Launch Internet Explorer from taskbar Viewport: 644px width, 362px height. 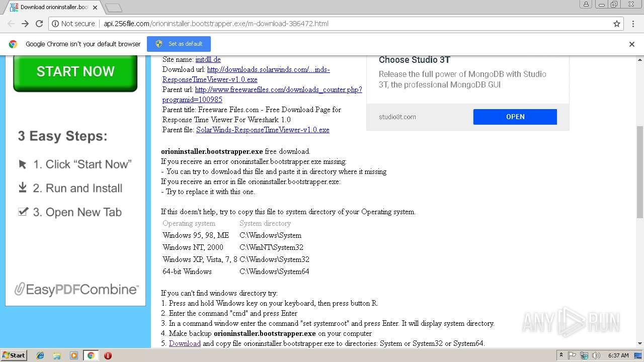click(x=40, y=355)
